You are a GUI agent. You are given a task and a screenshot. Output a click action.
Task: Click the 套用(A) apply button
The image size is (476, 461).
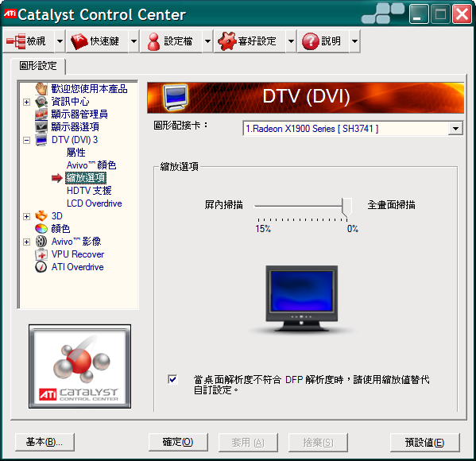click(x=248, y=442)
